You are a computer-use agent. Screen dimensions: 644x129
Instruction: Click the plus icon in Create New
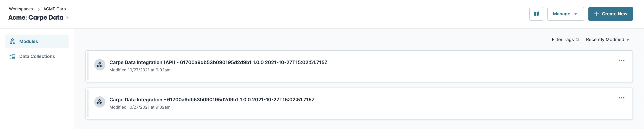point(596,14)
